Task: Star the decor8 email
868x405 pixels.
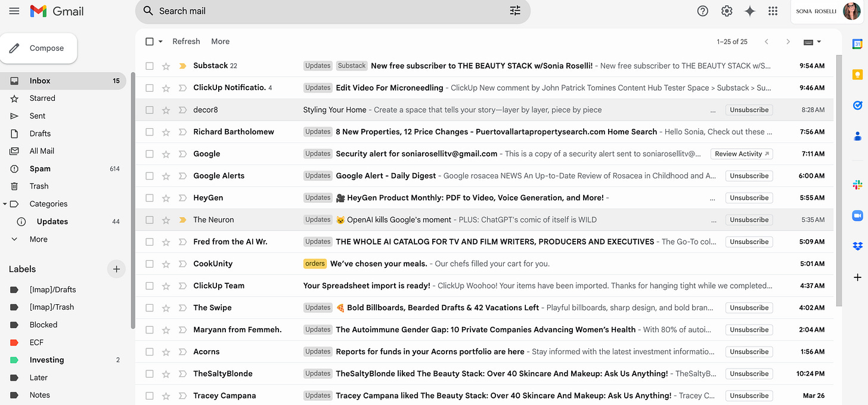Action: [x=166, y=110]
